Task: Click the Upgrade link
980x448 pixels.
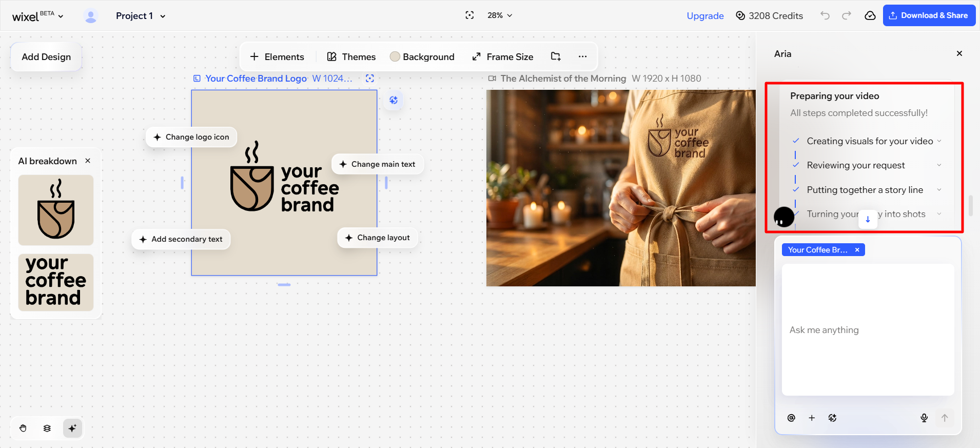Action: [x=705, y=16]
